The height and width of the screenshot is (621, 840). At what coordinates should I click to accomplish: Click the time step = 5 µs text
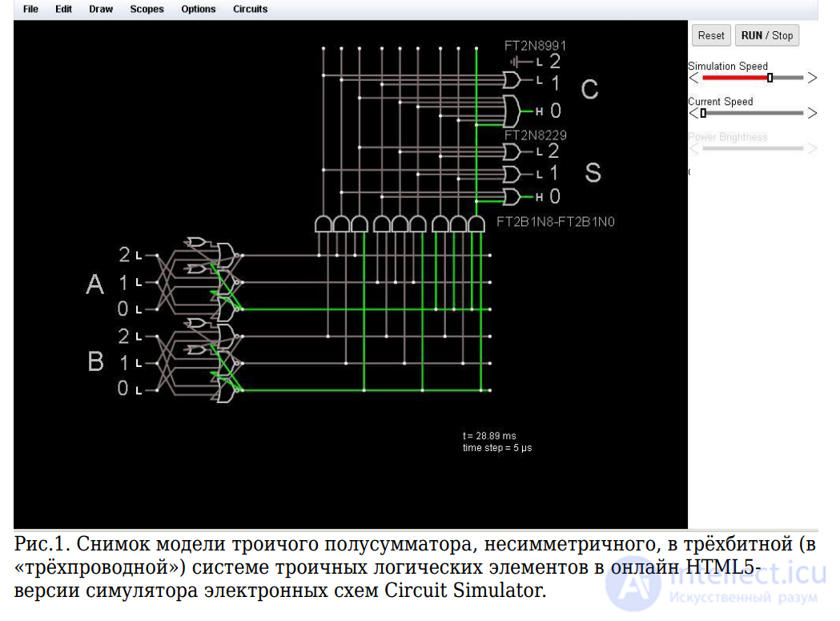tap(497, 448)
